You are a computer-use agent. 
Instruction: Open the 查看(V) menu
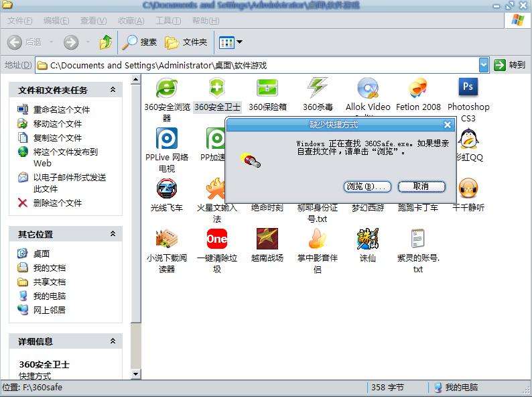point(93,21)
